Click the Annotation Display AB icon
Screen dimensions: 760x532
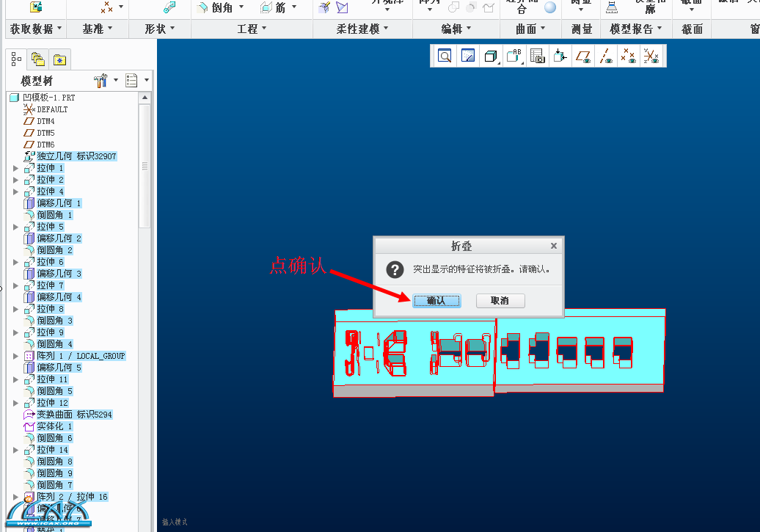[x=514, y=56]
